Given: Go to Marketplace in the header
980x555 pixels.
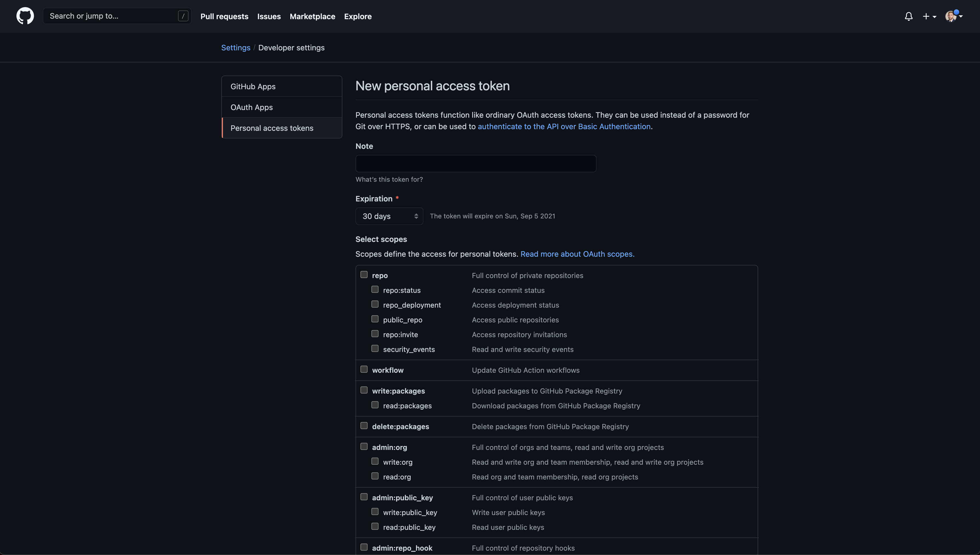Looking at the screenshot, I should click(313, 16).
